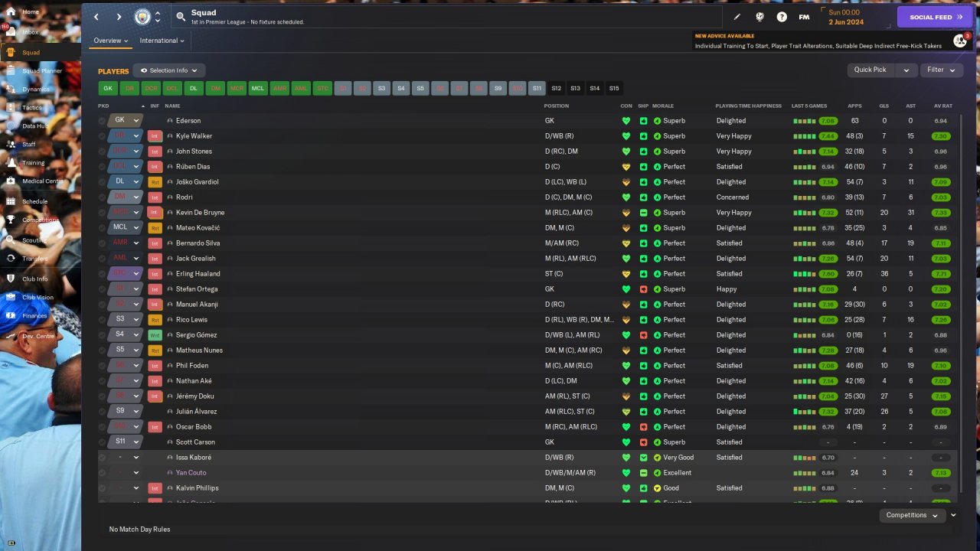980x551 pixels.
Task: Go forward with the right arrow
Action: [119, 17]
